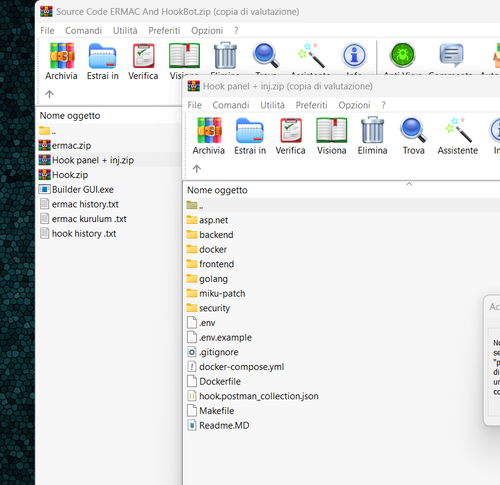Click Archivia icon in Source Code ERMAC window
Image resolution: width=500 pixels, height=485 pixels.
click(62, 56)
